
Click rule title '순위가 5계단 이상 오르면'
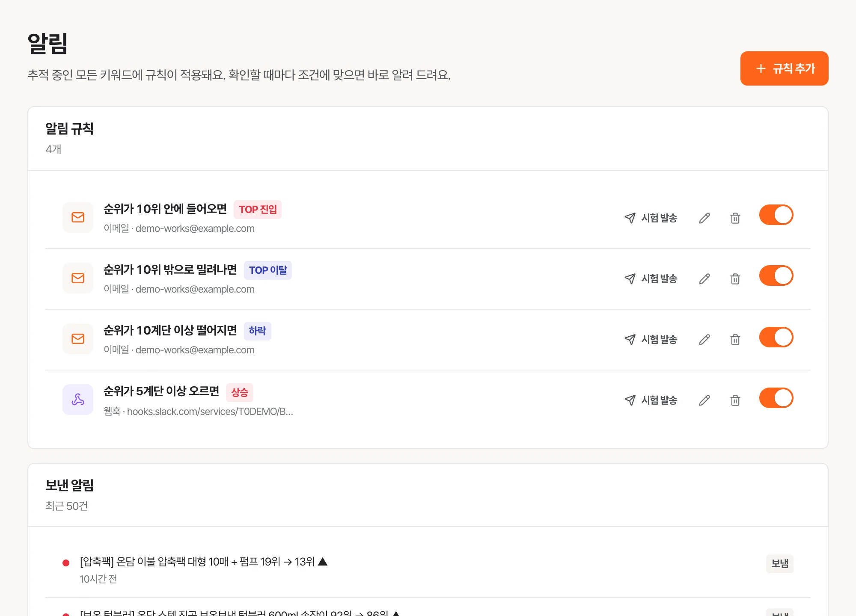tap(161, 391)
